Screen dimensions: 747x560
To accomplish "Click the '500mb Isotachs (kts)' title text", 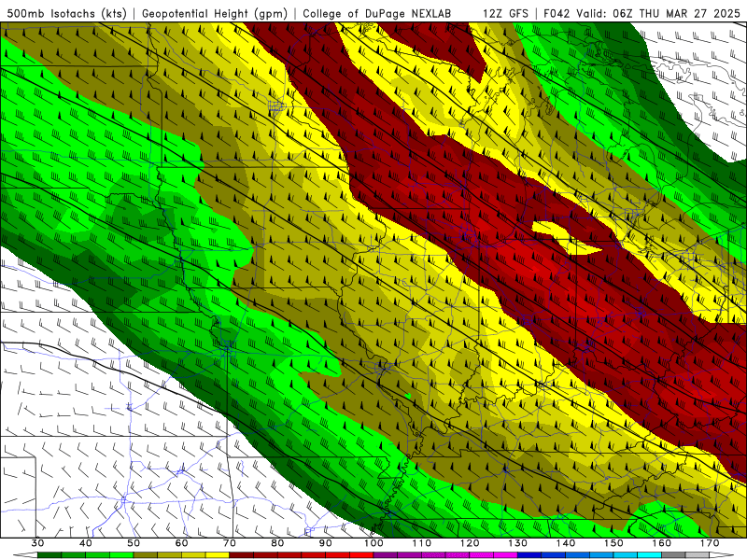I will point(67,13).
